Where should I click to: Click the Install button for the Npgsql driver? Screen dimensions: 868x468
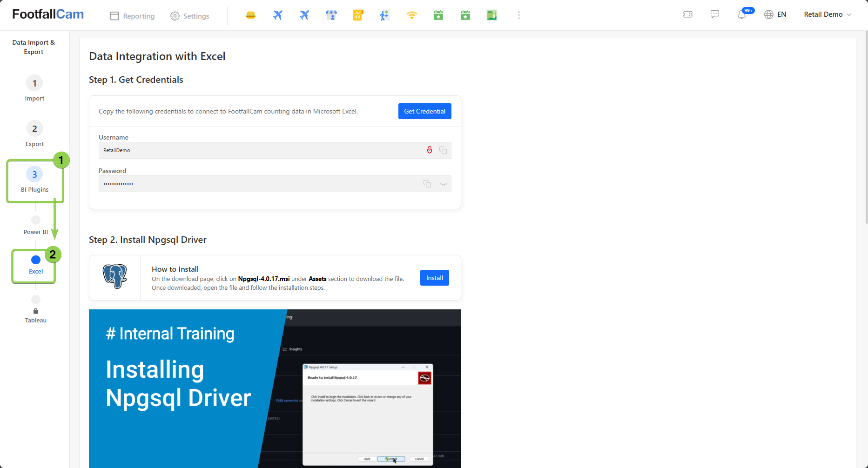pos(435,278)
